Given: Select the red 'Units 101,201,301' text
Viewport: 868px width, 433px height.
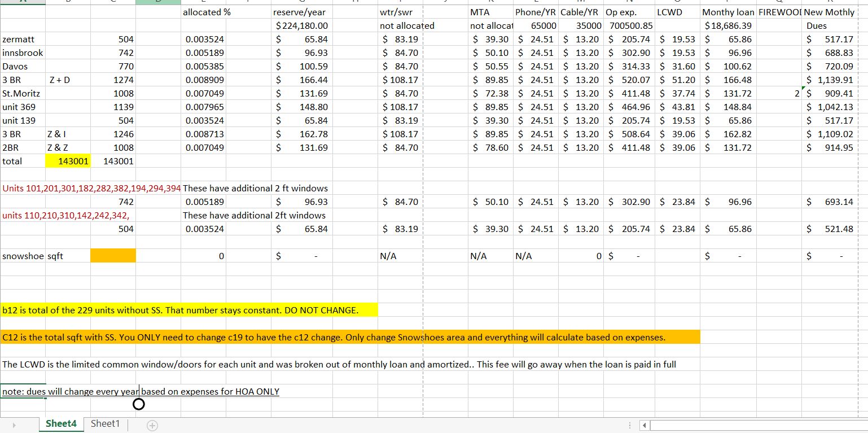Looking at the screenshot, I should (x=91, y=189).
